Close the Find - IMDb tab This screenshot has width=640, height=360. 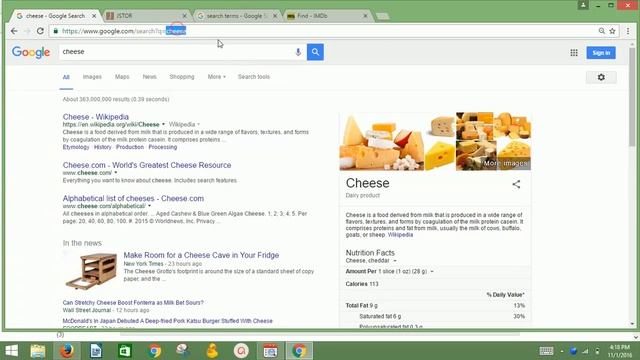[365, 16]
